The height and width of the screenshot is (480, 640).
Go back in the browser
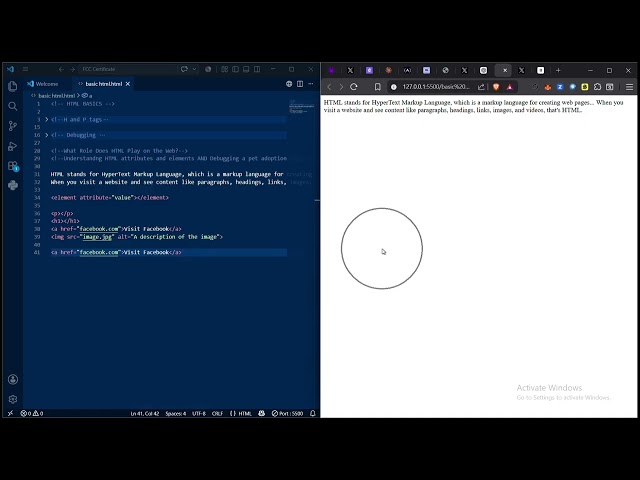pyautogui.click(x=329, y=87)
